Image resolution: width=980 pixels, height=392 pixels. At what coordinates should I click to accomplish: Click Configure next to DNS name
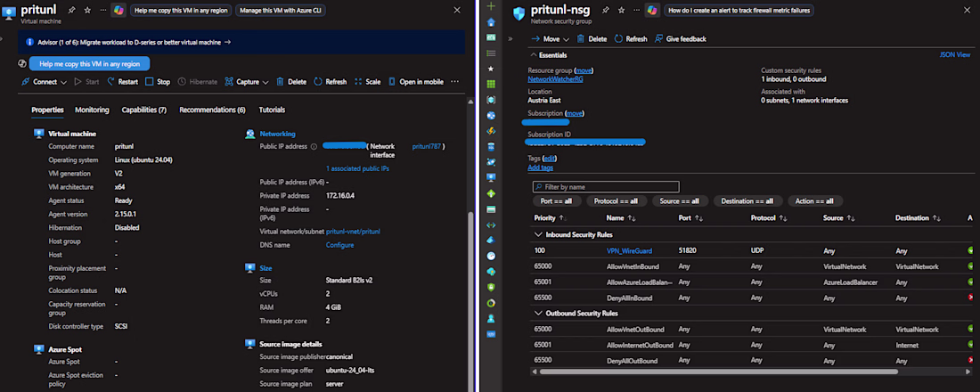[340, 245]
